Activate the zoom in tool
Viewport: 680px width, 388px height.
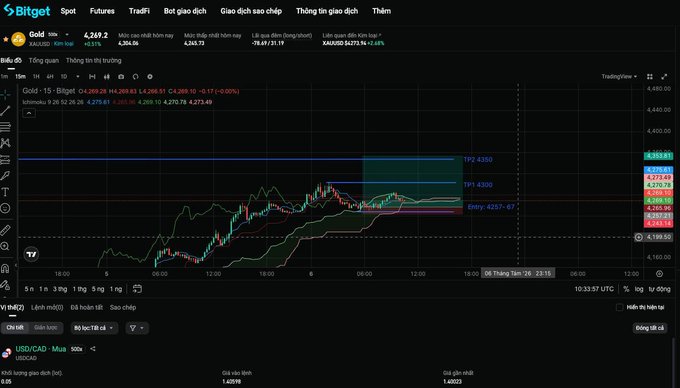[x=5, y=246]
